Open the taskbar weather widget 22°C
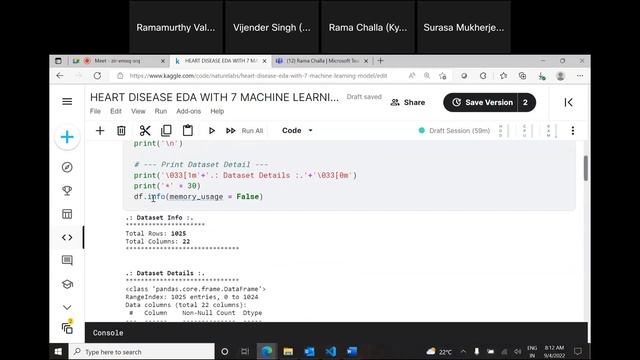Image resolution: width=640 pixels, height=360 pixels. (439, 351)
